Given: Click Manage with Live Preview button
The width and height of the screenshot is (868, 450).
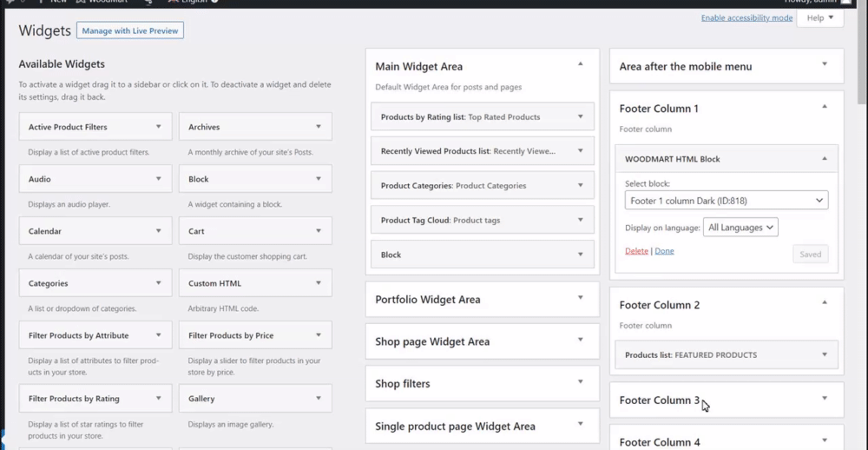Looking at the screenshot, I should pyautogui.click(x=130, y=30).
